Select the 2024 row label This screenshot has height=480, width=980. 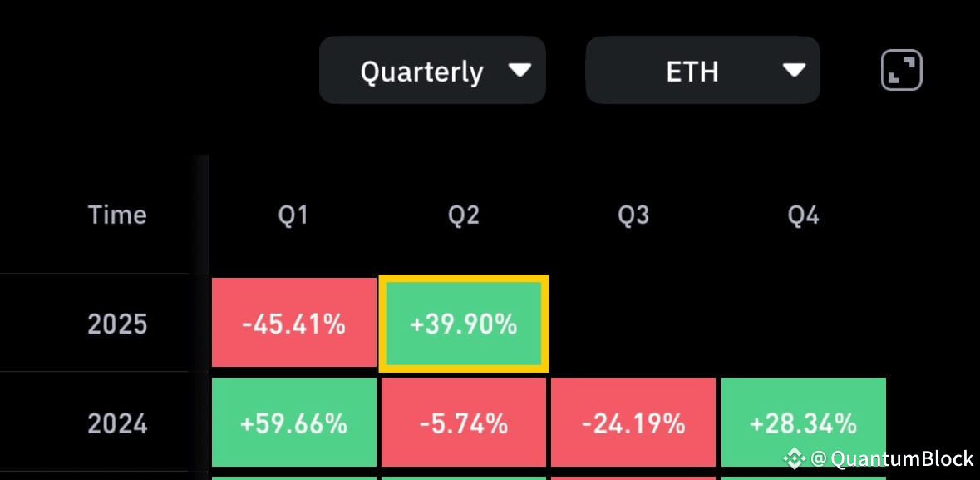point(117,423)
